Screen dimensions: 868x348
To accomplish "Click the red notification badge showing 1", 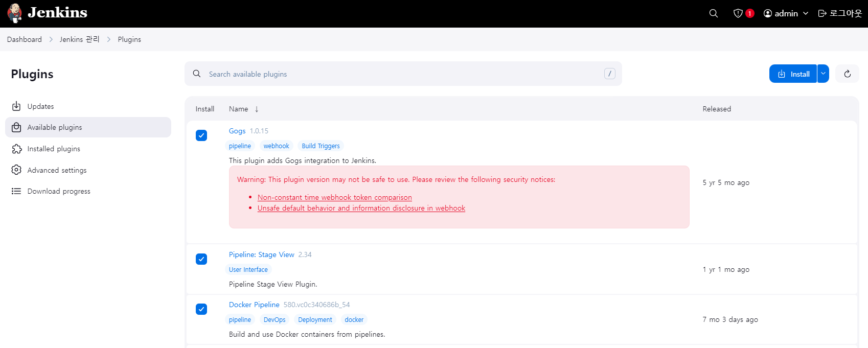I will (750, 13).
